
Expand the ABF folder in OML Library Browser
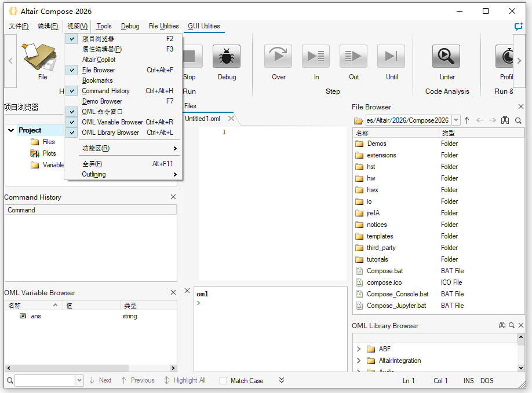[x=359, y=348]
